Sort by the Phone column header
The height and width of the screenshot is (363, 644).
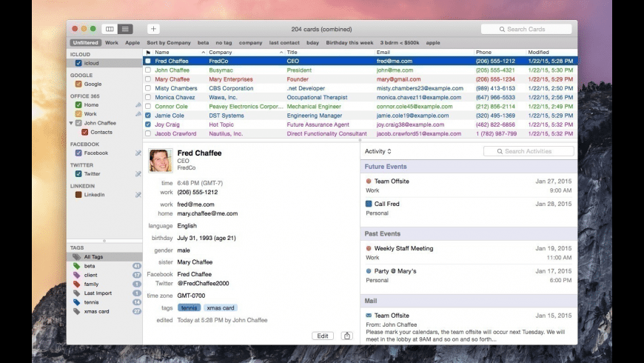click(x=500, y=53)
